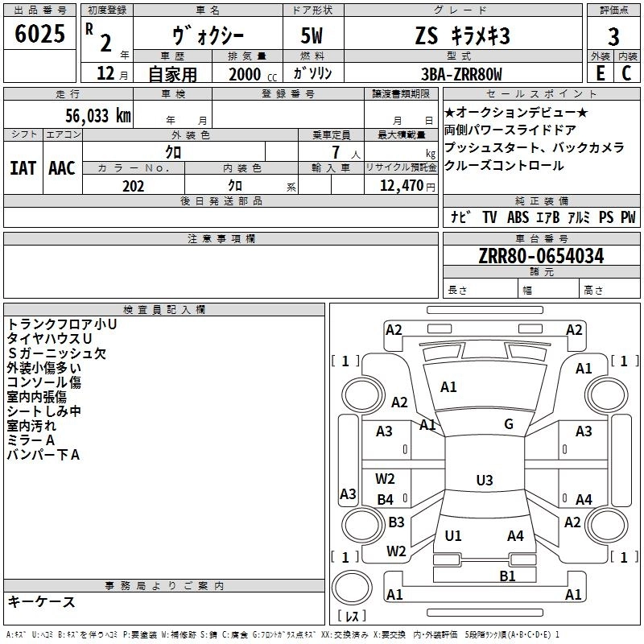Click the 後日発送部品 empty field
The width and height of the screenshot is (644, 644).
tap(221, 217)
